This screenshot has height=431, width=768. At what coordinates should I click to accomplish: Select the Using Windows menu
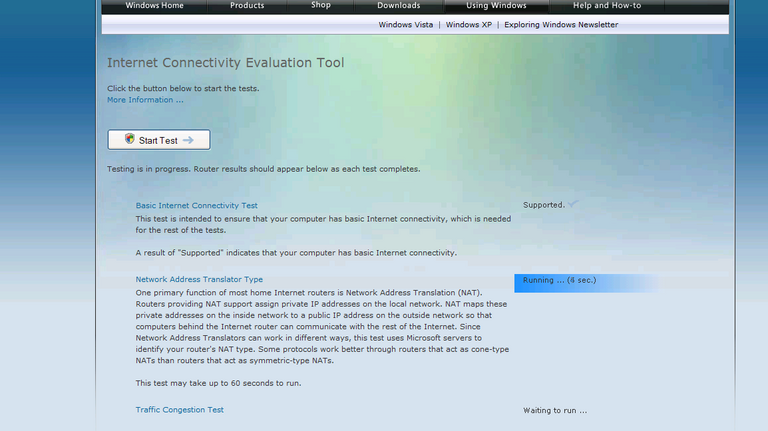point(496,5)
